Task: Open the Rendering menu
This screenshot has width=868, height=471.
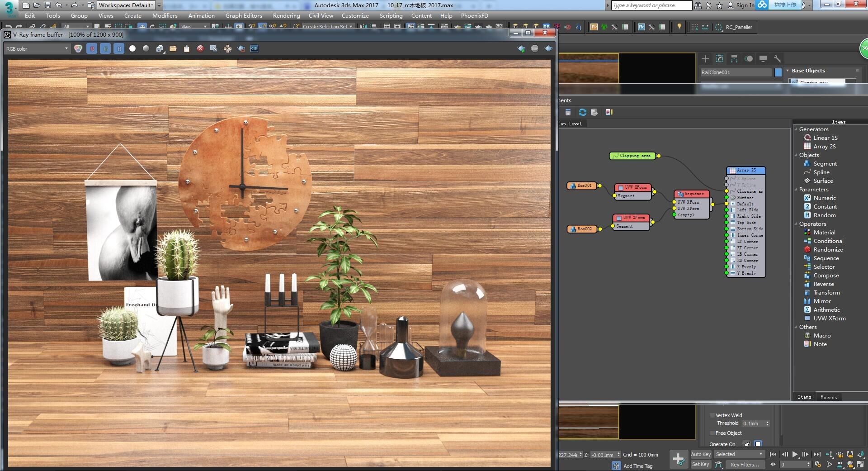Action: (286, 16)
